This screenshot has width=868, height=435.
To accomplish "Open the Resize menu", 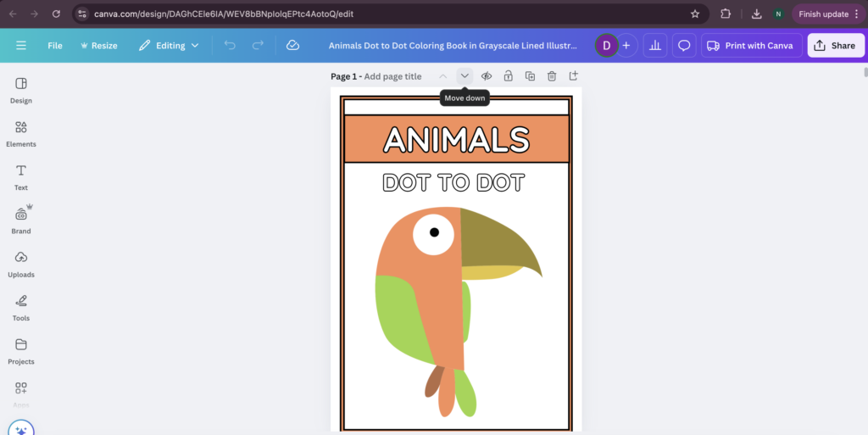I will (98, 46).
